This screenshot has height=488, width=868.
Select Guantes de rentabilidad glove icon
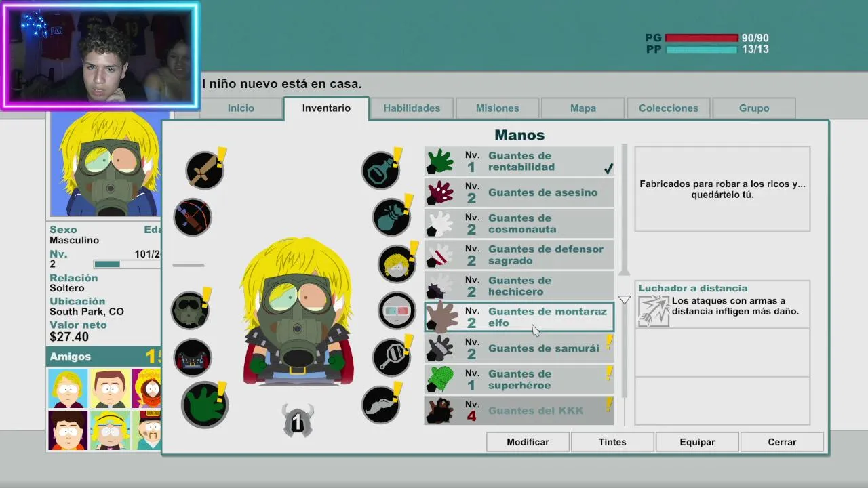click(x=440, y=161)
